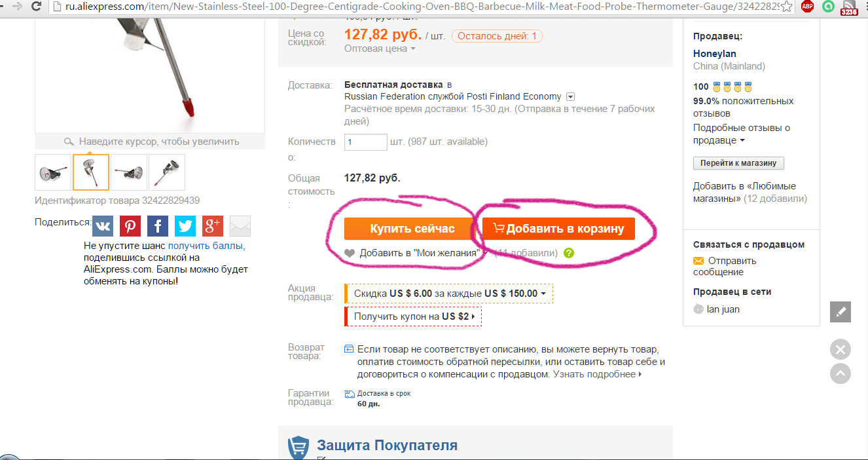The width and height of the screenshot is (868, 460).
Task: Select the first product thumbnail
Action: coord(53,172)
